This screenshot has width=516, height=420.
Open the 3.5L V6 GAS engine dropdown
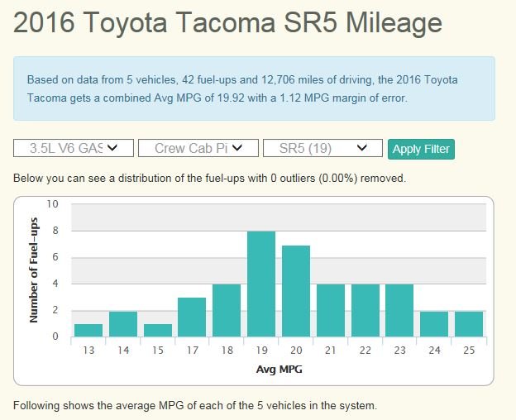pos(74,148)
